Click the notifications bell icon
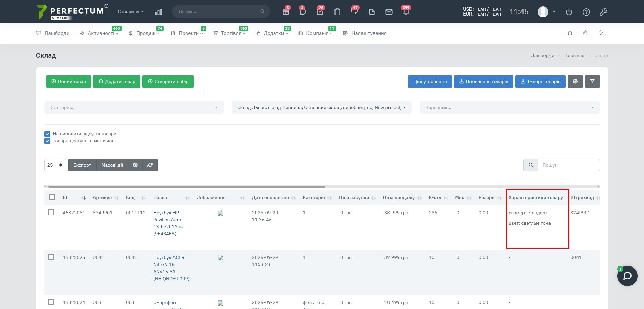This screenshot has width=644, height=309. pos(406,12)
